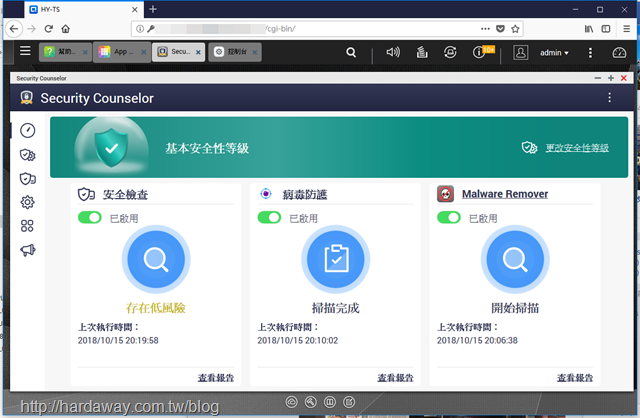Open a new browser tab

(153, 9)
